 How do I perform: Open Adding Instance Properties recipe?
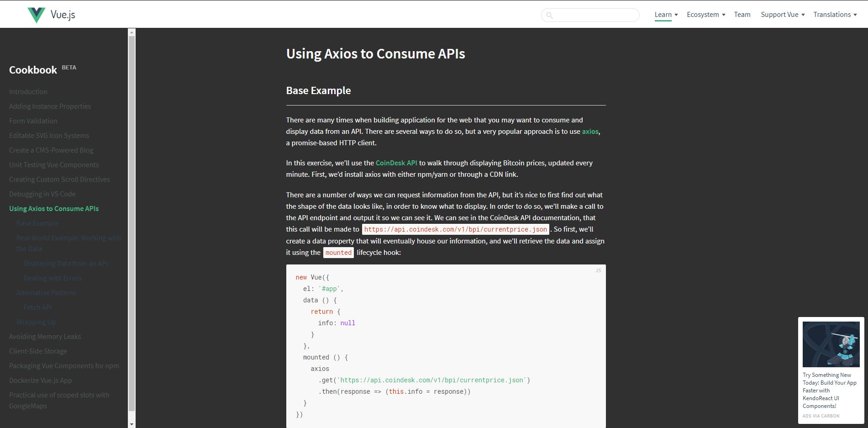pyautogui.click(x=50, y=106)
